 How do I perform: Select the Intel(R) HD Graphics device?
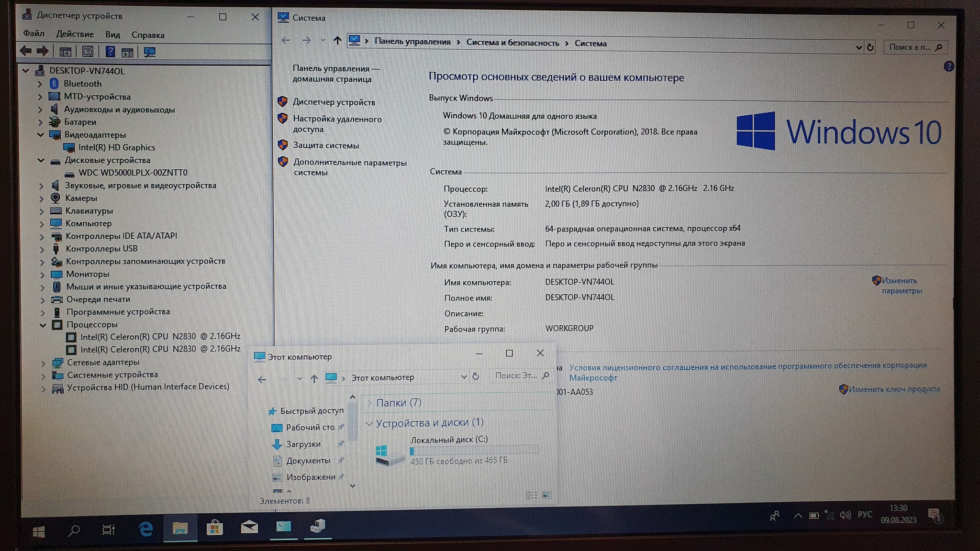[117, 147]
